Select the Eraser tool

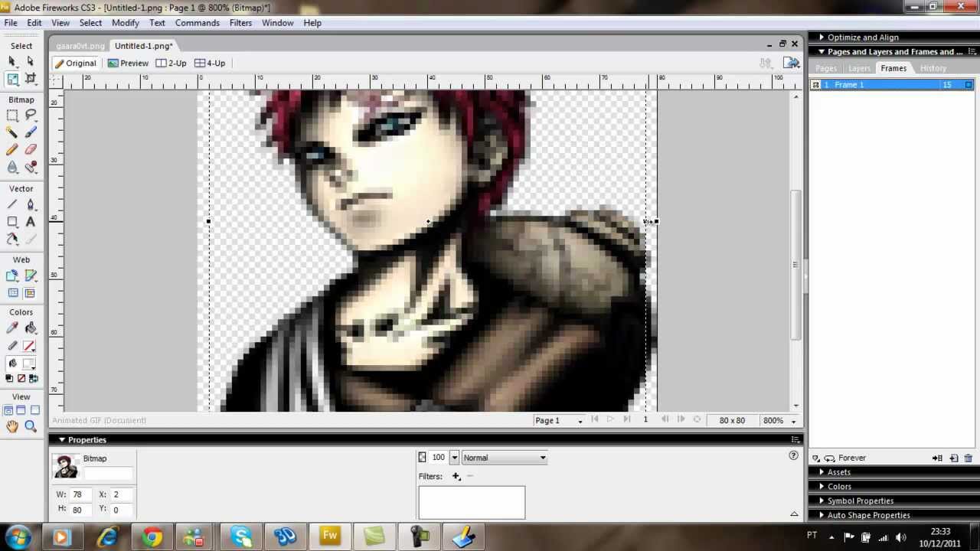click(31, 150)
